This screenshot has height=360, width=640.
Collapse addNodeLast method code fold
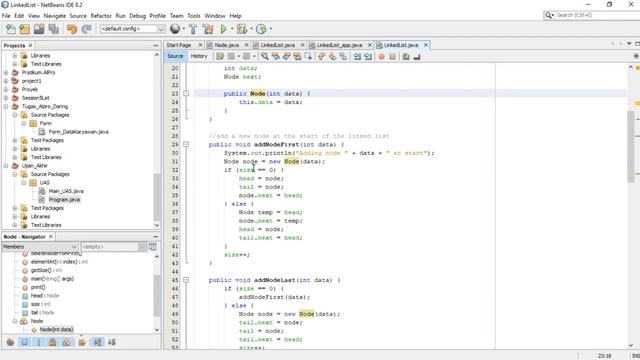click(x=186, y=280)
